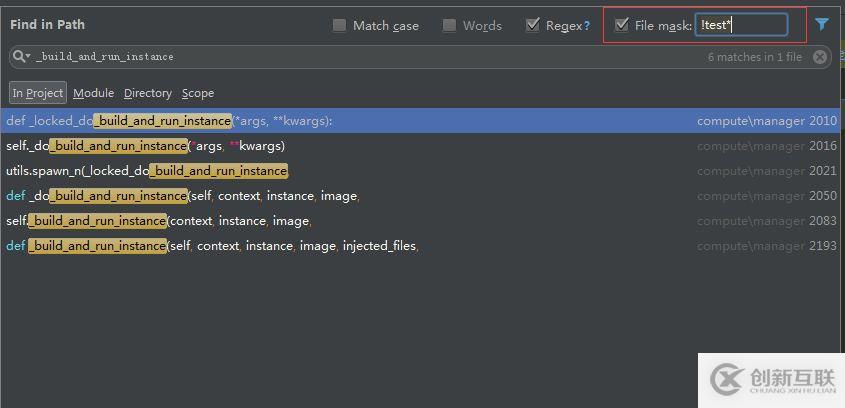Select result self._do_build_and_run_instance line 2016

click(x=300, y=146)
